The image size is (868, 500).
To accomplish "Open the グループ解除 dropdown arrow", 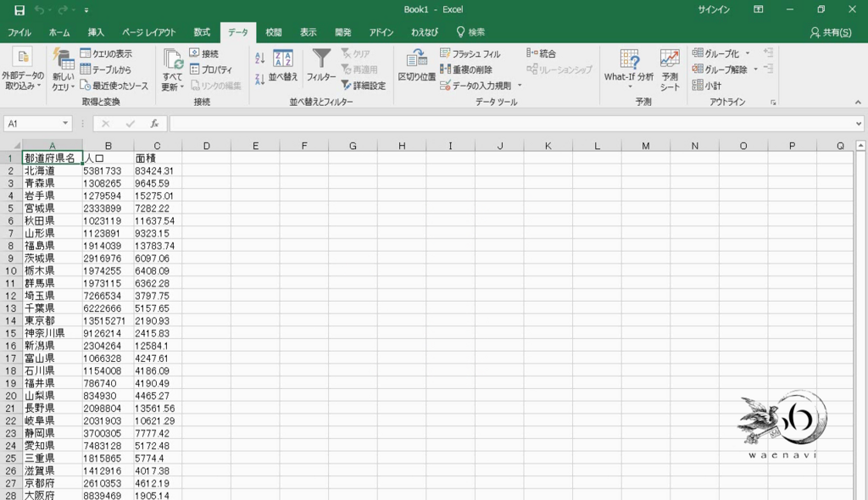I will coord(755,69).
